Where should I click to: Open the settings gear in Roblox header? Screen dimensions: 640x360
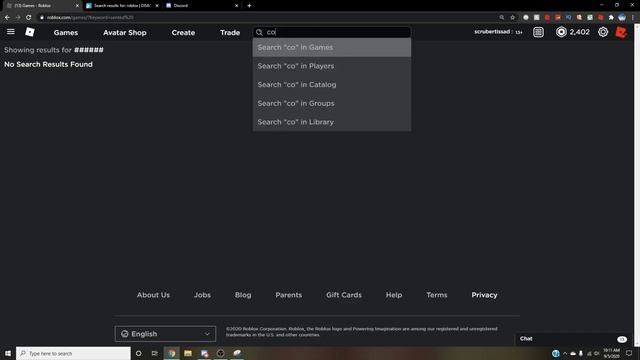coord(603,32)
